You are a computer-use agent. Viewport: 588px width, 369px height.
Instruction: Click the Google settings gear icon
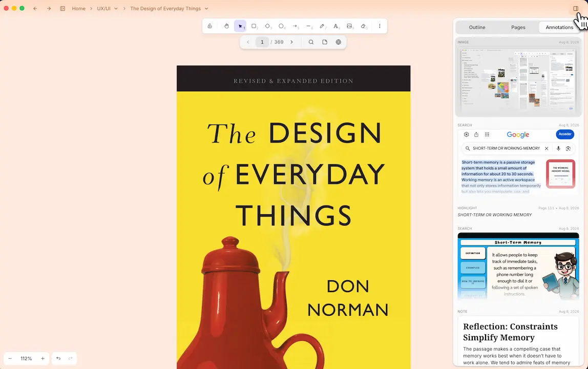pyautogui.click(x=467, y=134)
